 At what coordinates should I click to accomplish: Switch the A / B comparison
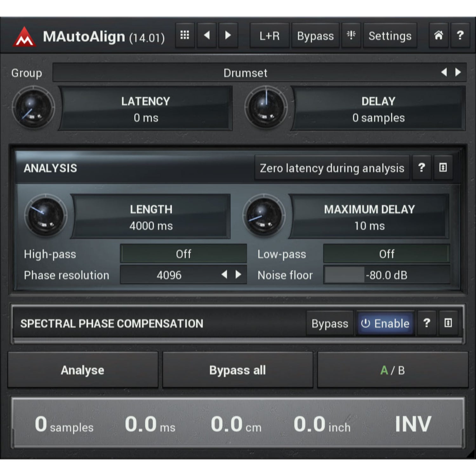(x=393, y=370)
